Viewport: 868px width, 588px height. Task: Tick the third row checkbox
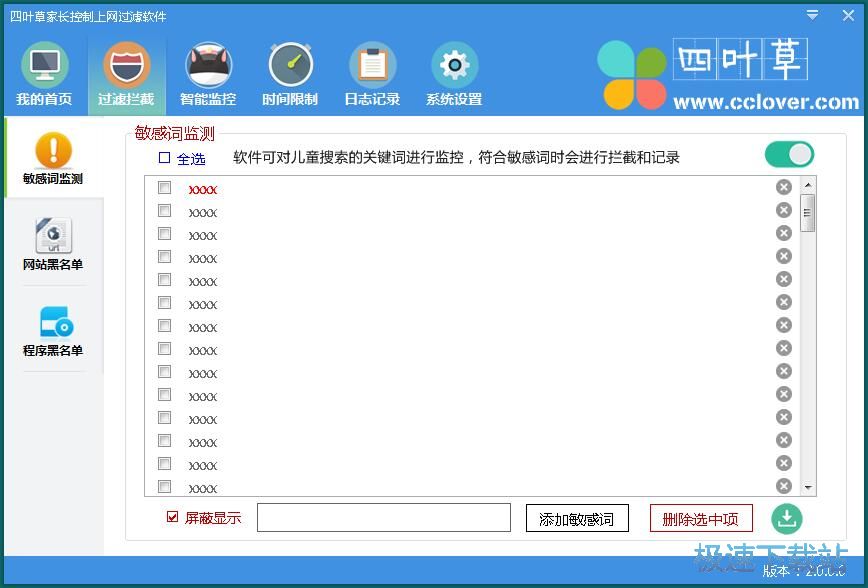point(164,234)
